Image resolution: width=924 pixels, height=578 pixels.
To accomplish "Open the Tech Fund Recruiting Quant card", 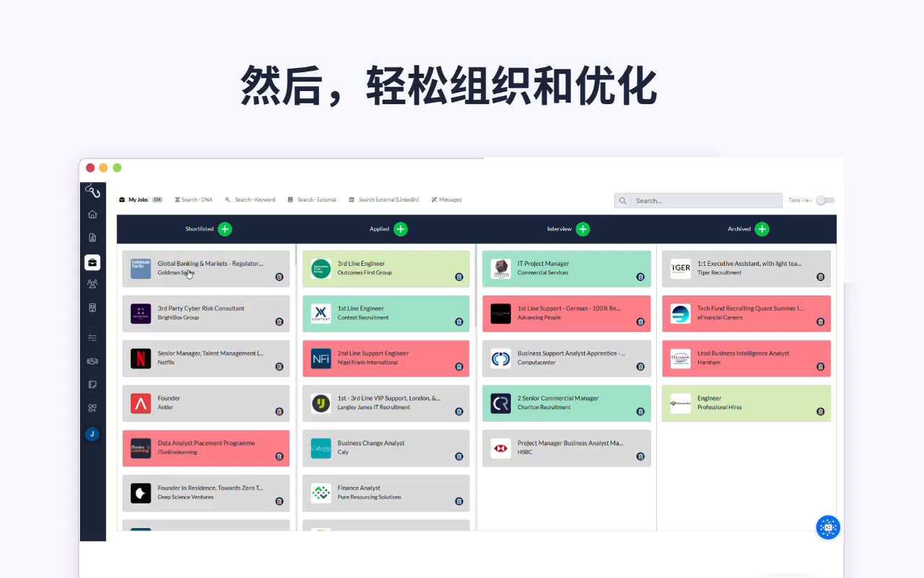I will point(746,314).
